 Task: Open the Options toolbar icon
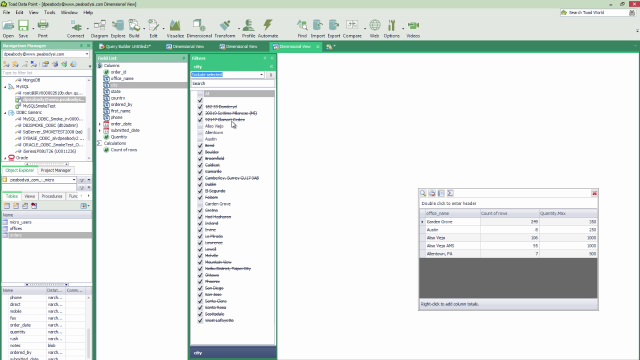coord(391,29)
